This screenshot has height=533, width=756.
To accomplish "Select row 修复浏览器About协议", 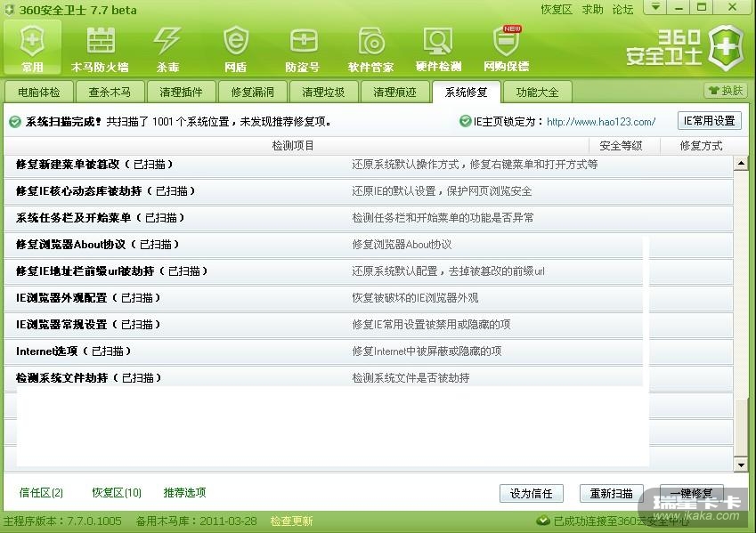I will [x=369, y=245].
